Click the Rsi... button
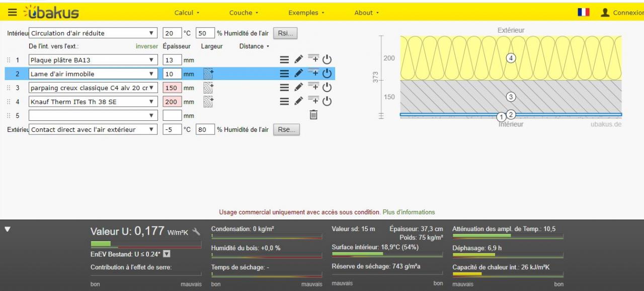The width and height of the screenshot is (644, 291). coord(286,34)
